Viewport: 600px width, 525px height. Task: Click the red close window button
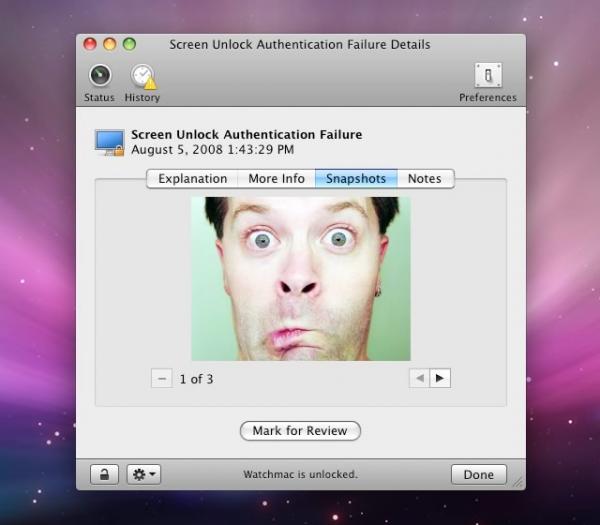pos(90,44)
